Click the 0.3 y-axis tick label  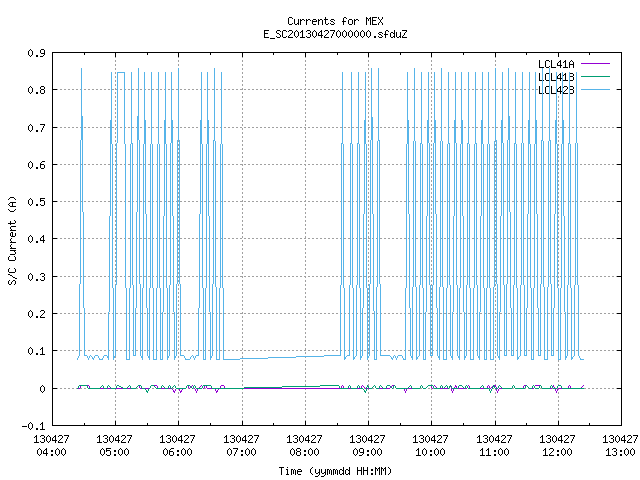click(x=36, y=277)
